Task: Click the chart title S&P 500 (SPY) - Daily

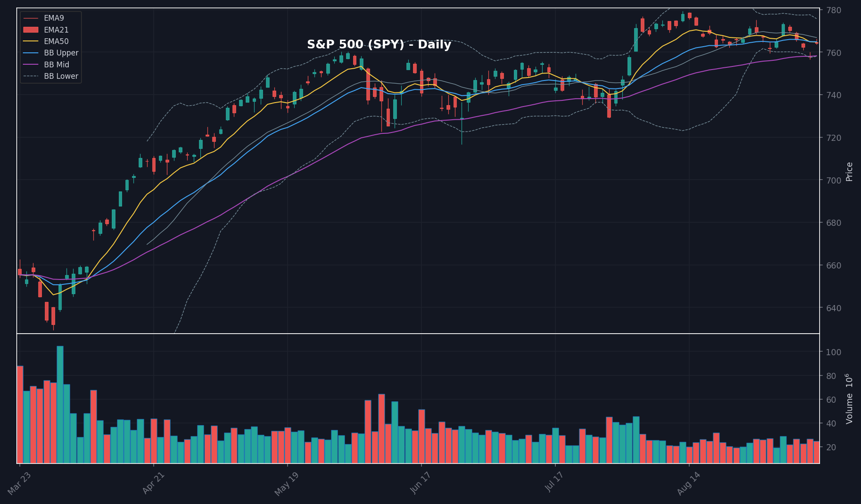Action: click(x=379, y=45)
